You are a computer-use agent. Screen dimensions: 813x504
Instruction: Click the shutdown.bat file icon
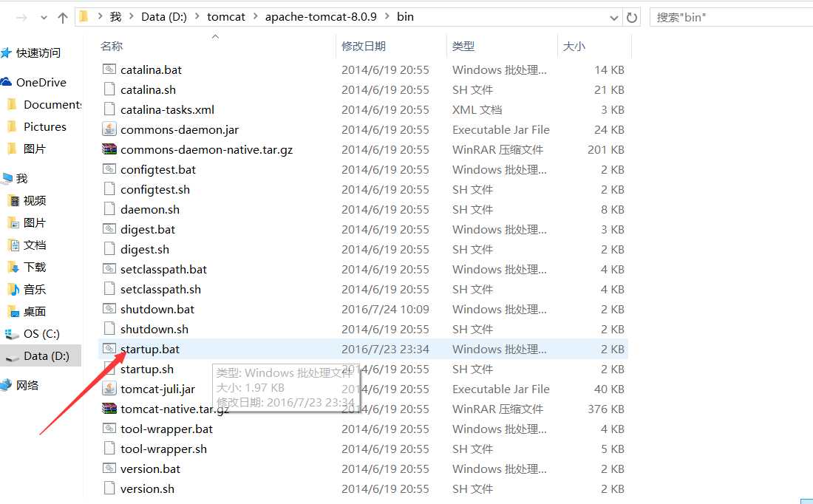click(x=109, y=309)
